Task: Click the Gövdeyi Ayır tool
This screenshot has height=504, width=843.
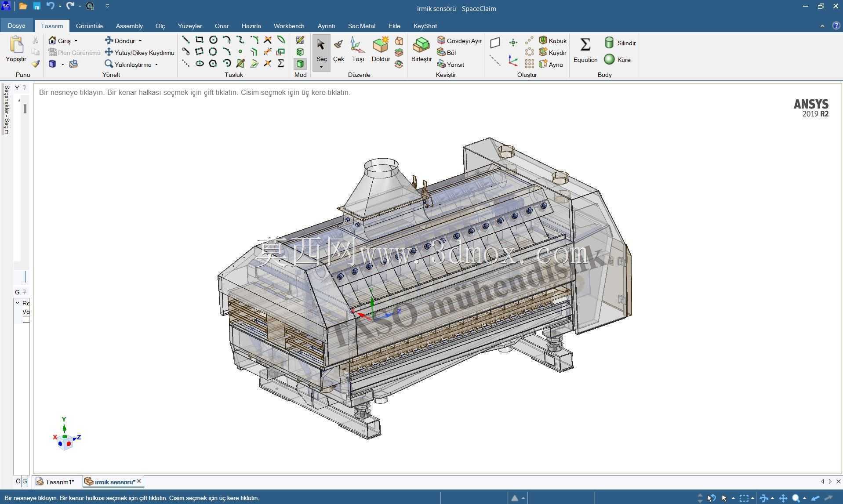Action: click(459, 41)
